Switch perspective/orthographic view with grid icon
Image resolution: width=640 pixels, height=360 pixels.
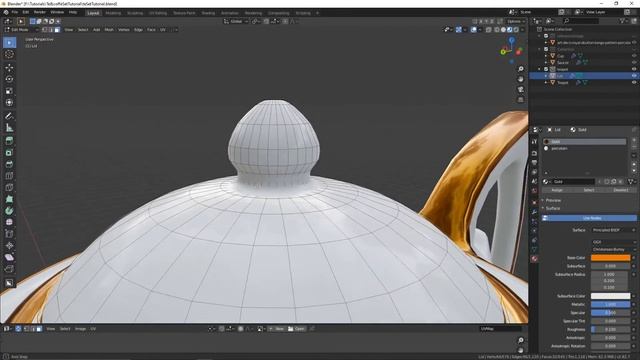521,100
